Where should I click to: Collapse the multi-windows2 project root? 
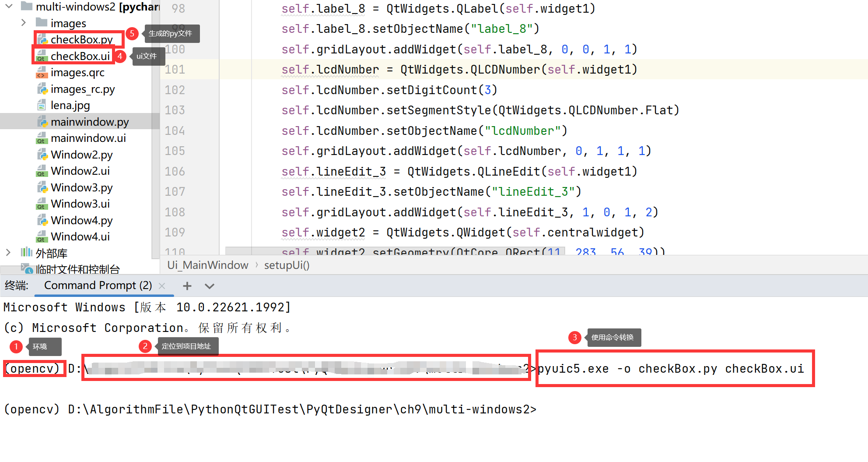pyautogui.click(x=9, y=7)
